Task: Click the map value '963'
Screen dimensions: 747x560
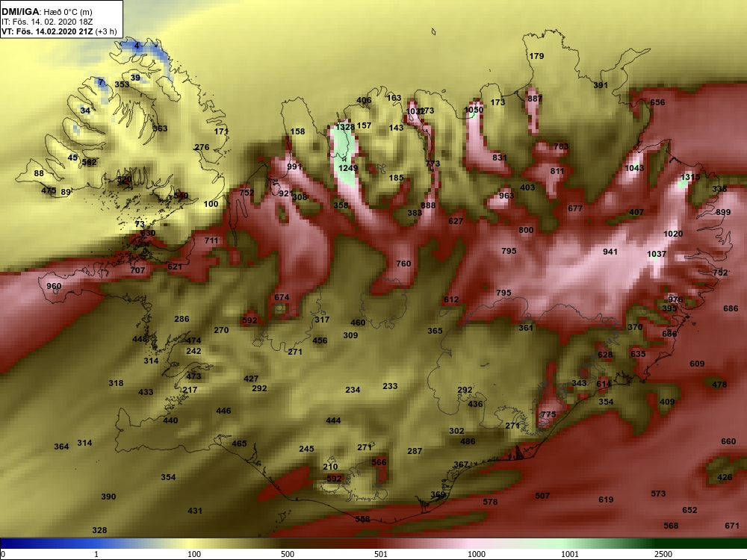Action: pyautogui.click(x=506, y=196)
